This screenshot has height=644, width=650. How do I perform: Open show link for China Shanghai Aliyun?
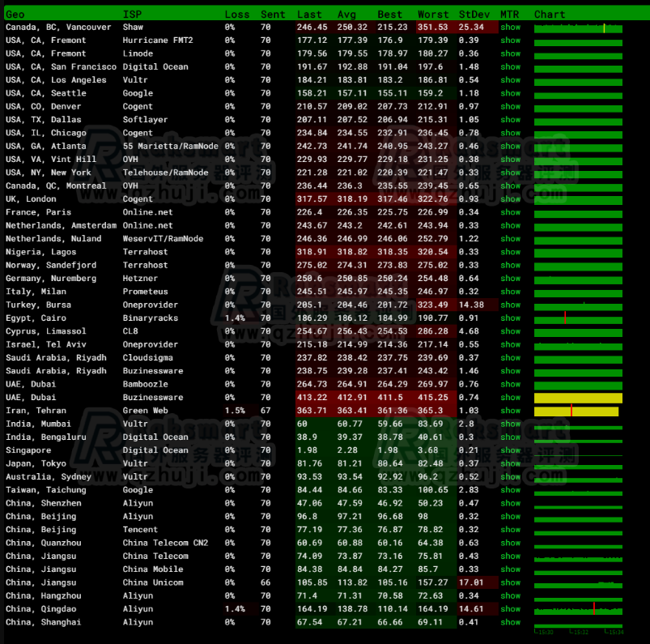click(x=510, y=622)
